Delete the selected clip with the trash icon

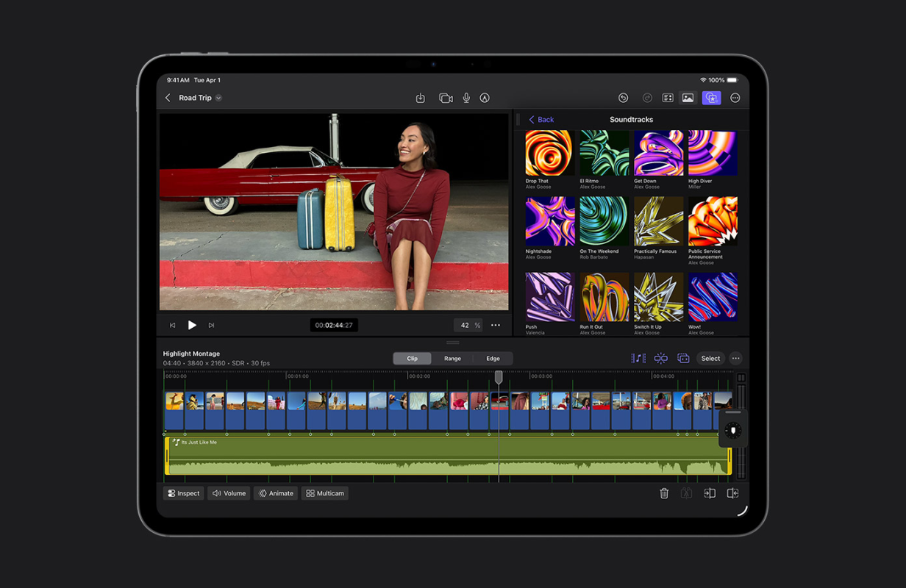[x=664, y=493]
